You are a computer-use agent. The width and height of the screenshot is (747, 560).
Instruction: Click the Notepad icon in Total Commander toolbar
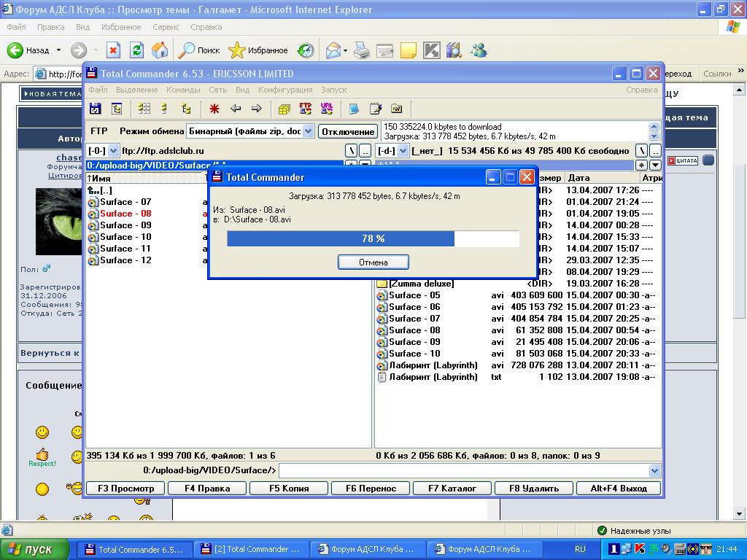click(376, 109)
